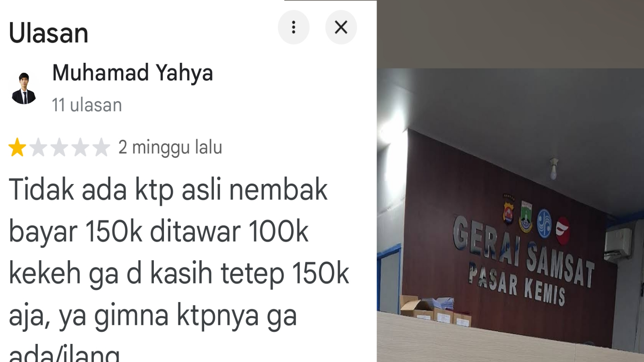
Task: Click the green shield emblem in photo
Action: 526,217
